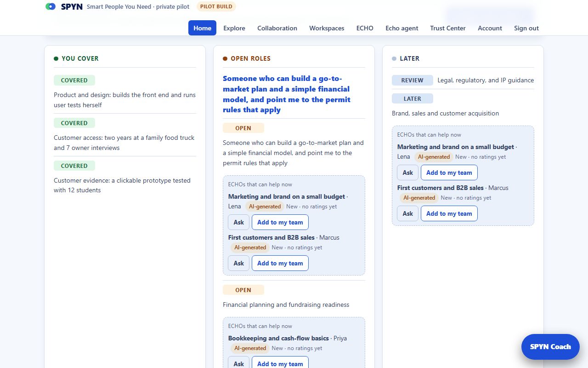588x368 pixels.
Task: Ask Marcus in the Later column
Action: (x=408, y=213)
